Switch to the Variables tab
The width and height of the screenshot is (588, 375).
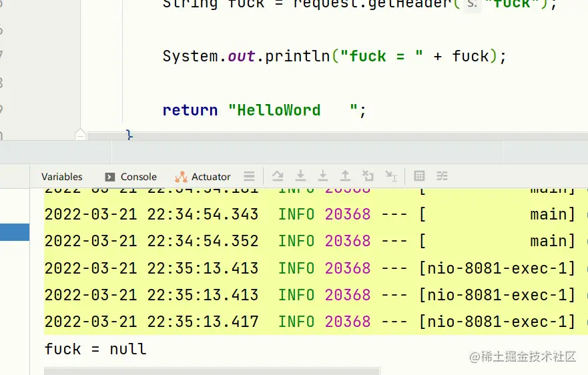(61, 177)
